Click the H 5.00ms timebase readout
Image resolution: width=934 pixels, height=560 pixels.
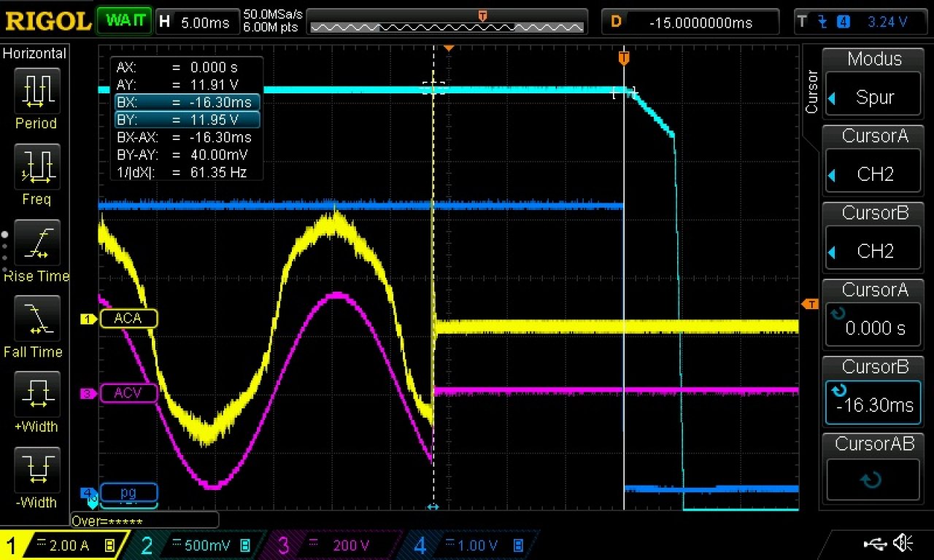pos(198,21)
